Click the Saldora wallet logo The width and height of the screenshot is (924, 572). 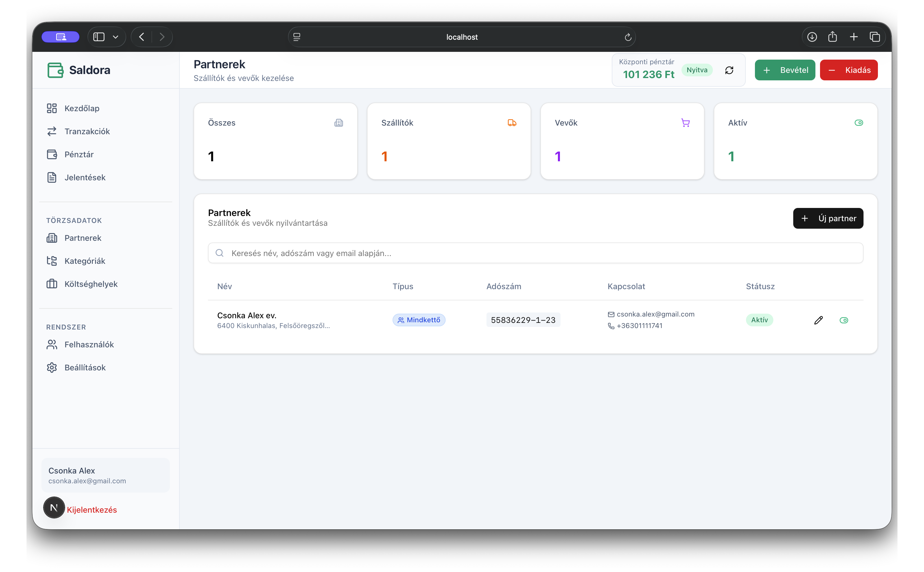click(55, 70)
